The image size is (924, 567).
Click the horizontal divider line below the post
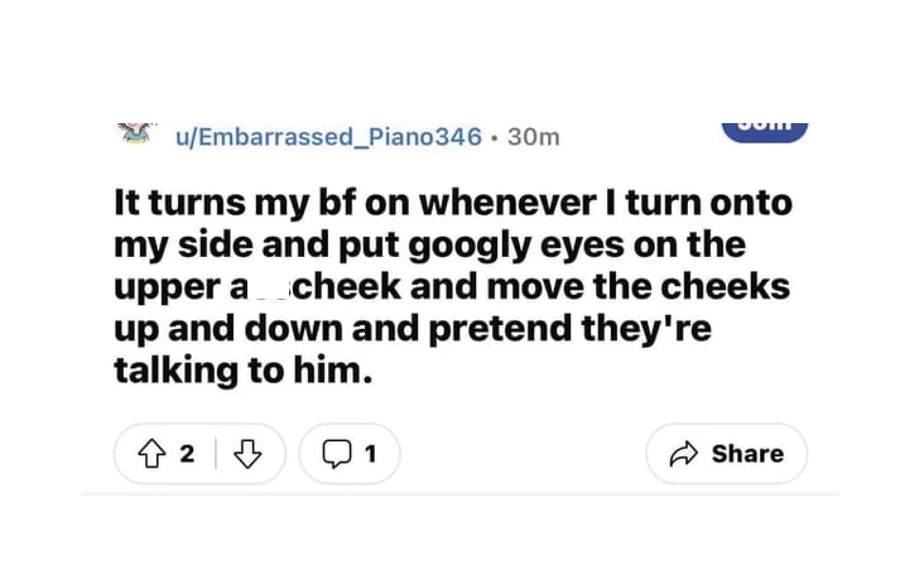(x=461, y=494)
